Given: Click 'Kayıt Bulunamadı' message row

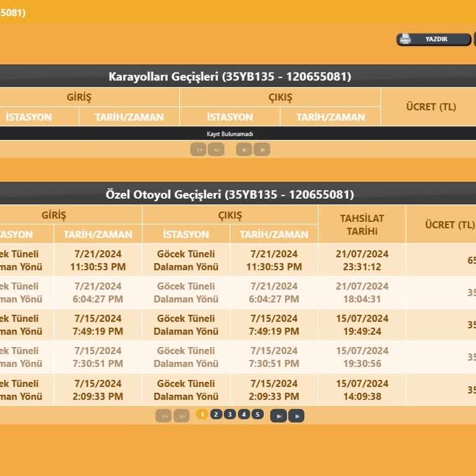Looking at the screenshot, I should coord(238,134).
